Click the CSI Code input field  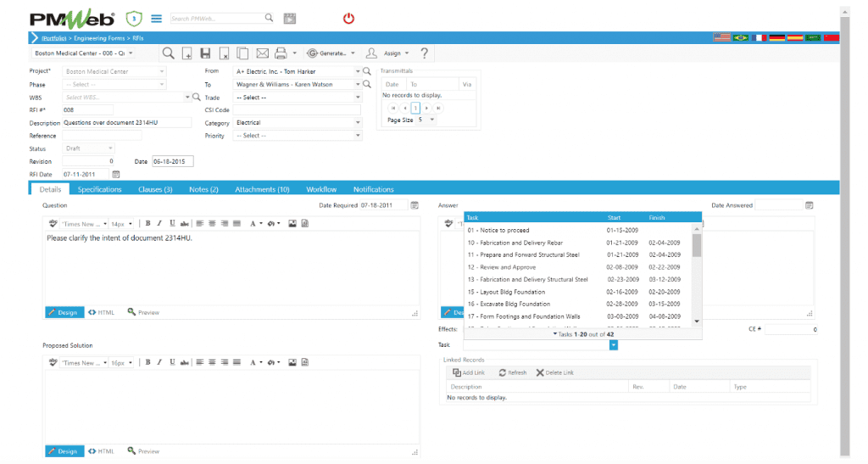pyautogui.click(x=298, y=109)
